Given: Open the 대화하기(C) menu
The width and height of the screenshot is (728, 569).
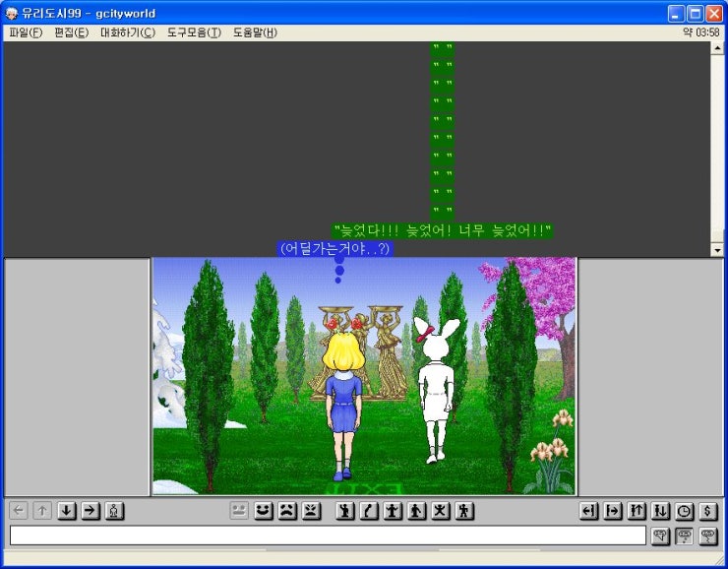Looking at the screenshot, I should coord(127,32).
